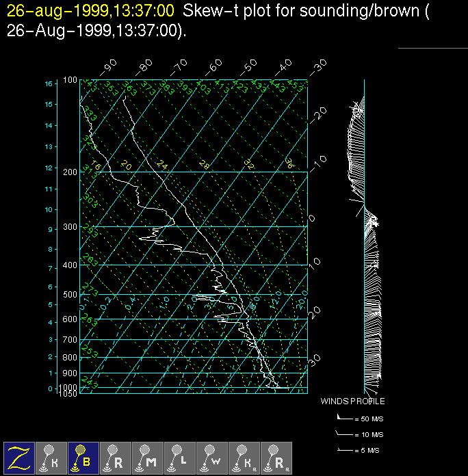Click the yellow Z icon button
Viewport: 468px width, 476px height.
[x=19, y=458]
